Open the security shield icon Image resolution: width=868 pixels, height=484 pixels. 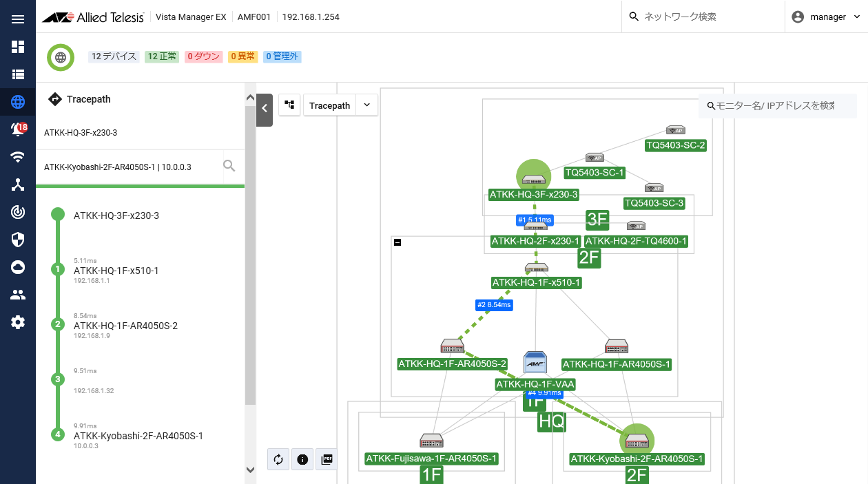[x=18, y=240]
